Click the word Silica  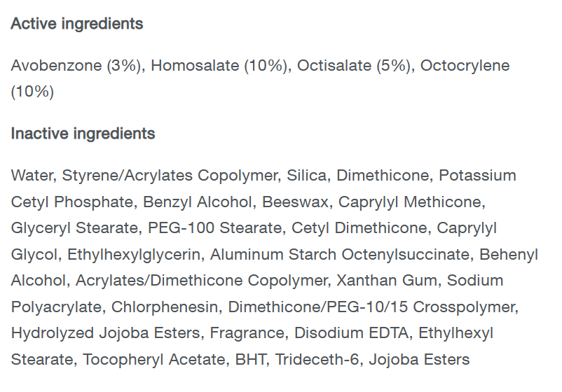click(x=306, y=176)
